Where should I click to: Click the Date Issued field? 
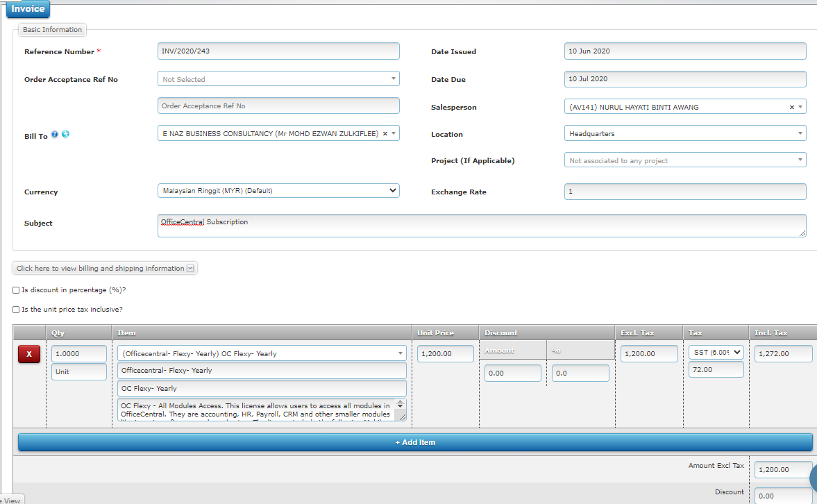tap(684, 51)
